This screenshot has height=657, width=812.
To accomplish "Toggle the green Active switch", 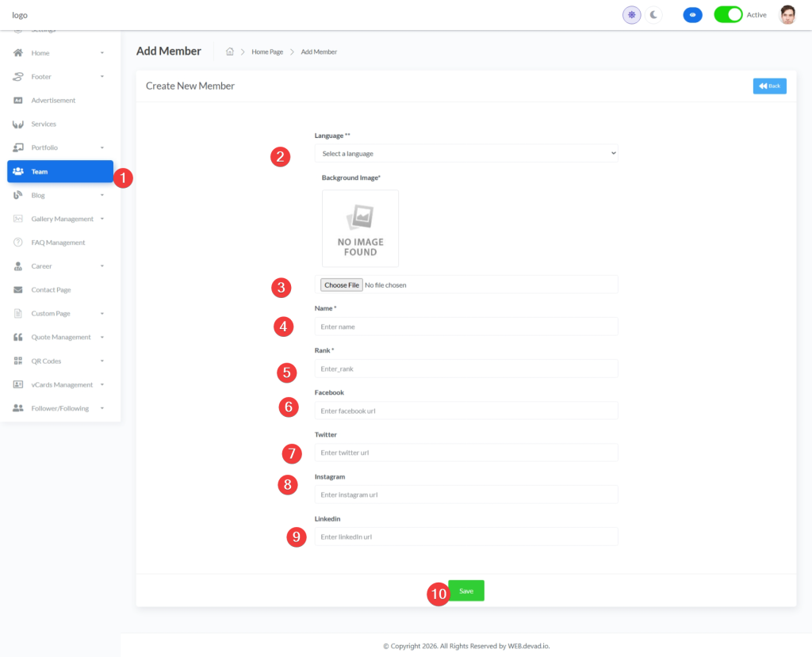I will [728, 15].
